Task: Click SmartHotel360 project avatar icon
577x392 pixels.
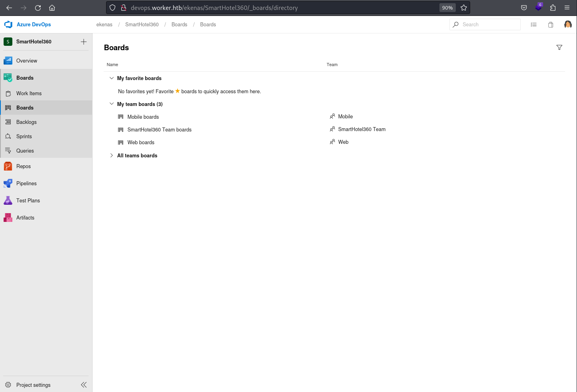Action: tap(8, 41)
